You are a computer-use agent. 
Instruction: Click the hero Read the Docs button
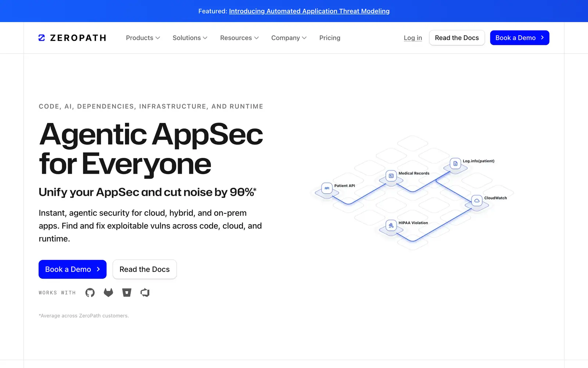(x=144, y=269)
